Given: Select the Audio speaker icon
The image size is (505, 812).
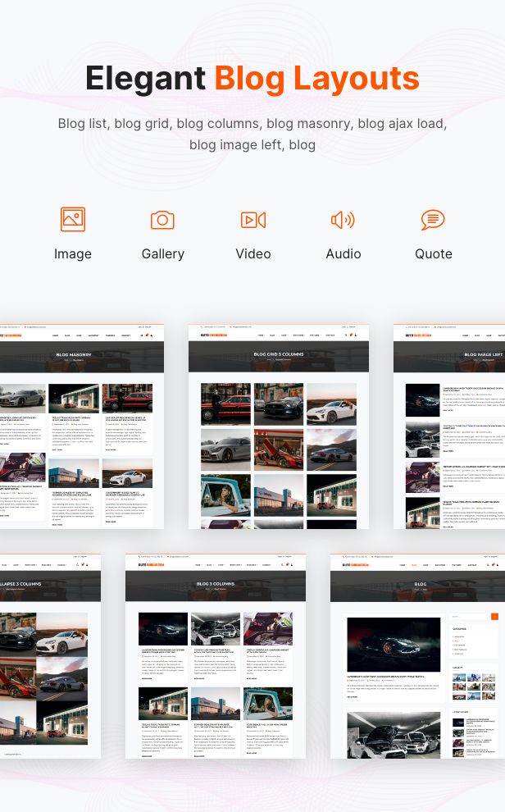Looking at the screenshot, I should 343,220.
